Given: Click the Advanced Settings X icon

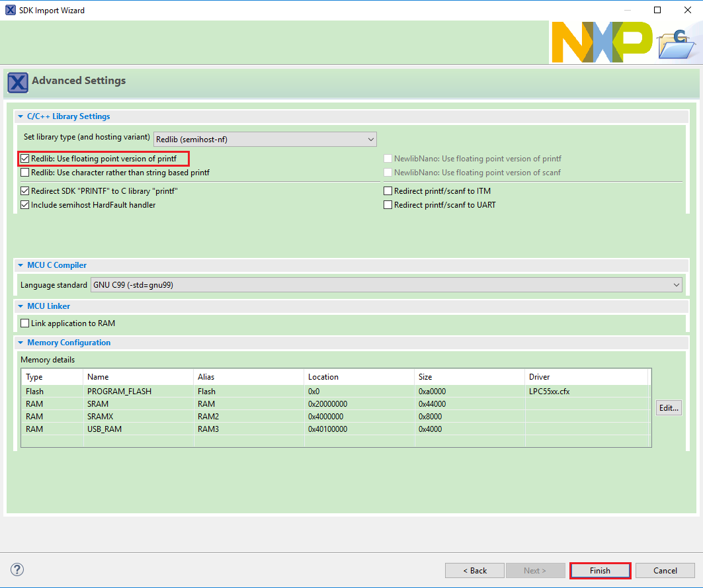Looking at the screenshot, I should click(17, 83).
